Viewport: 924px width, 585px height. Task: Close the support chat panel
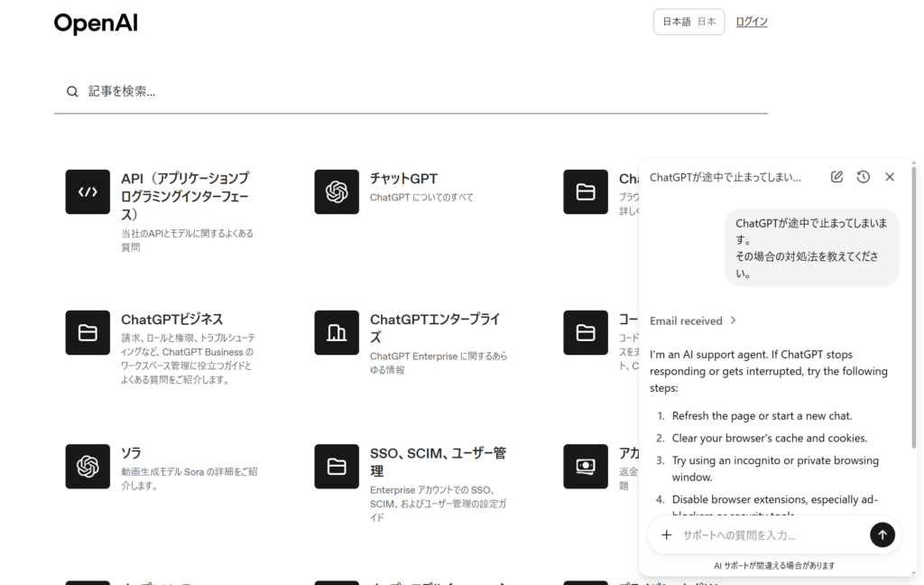click(x=890, y=177)
